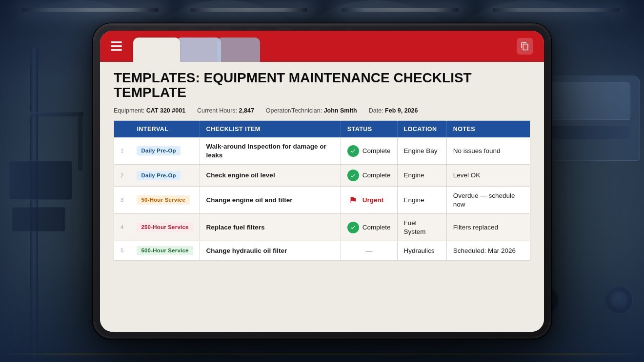This screenshot has width=644, height=362.
Task: Select the '500-Hour Service' interval badge
Action: point(165,250)
